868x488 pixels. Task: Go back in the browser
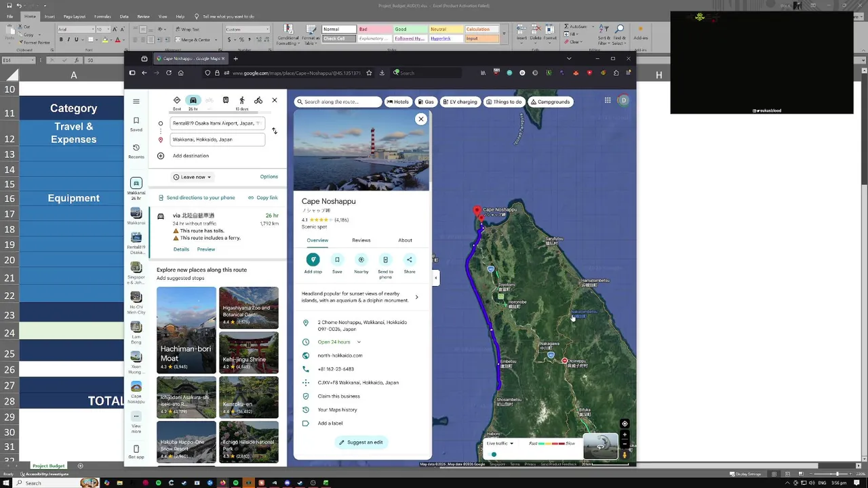pyautogui.click(x=144, y=73)
